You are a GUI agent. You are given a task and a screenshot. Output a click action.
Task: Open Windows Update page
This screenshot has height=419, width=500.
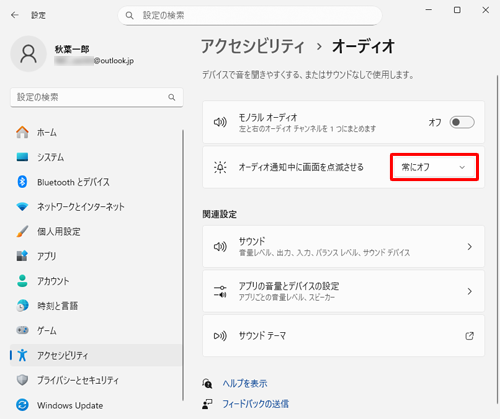(96, 405)
